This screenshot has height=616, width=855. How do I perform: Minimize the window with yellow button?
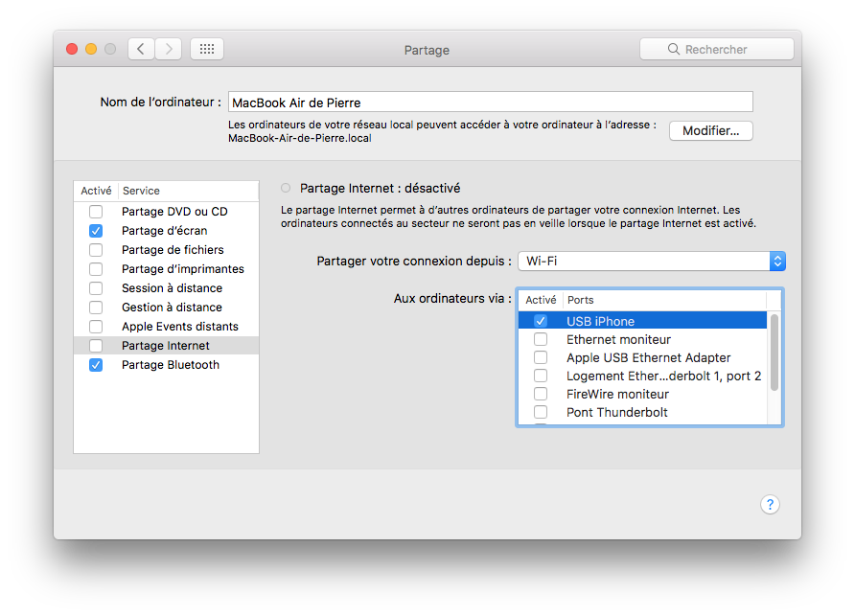[x=91, y=49]
